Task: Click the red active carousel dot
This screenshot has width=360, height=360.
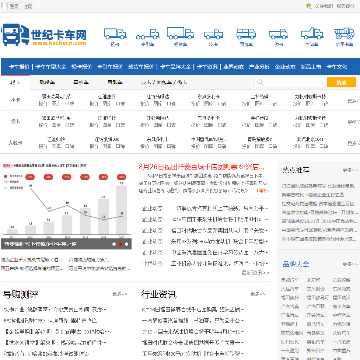Action: 120,244
